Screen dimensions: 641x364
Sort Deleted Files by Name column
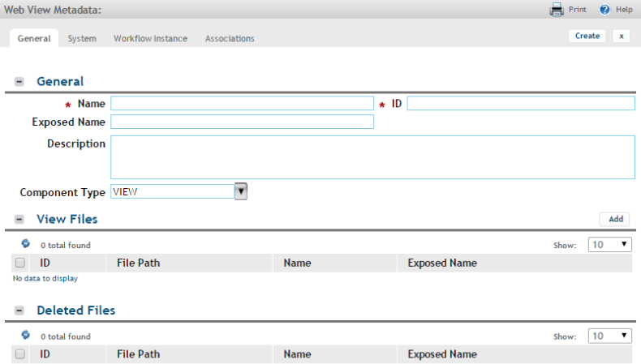[x=297, y=353]
